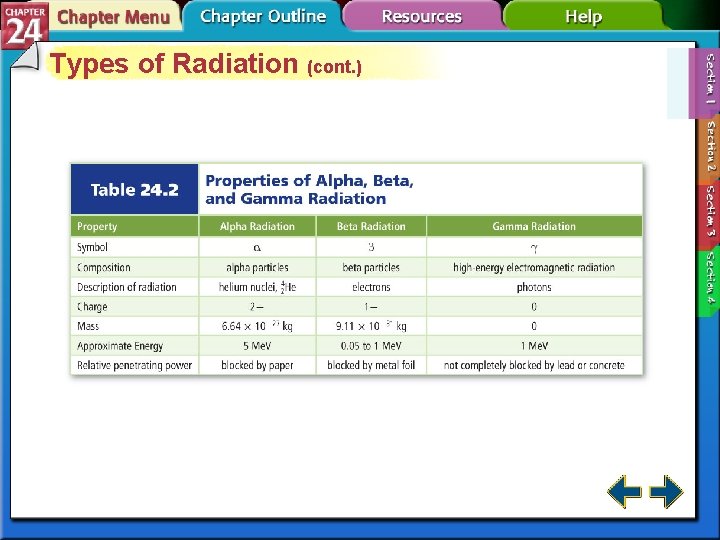The image size is (720, 540).
Task: Click the photons cell
Action: [x=534, y=287]
